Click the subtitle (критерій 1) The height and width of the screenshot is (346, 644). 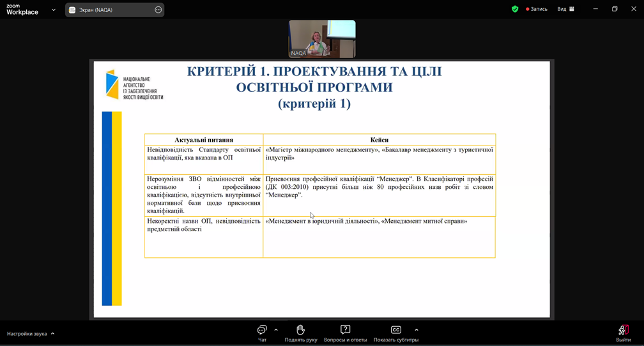point(314,103)
